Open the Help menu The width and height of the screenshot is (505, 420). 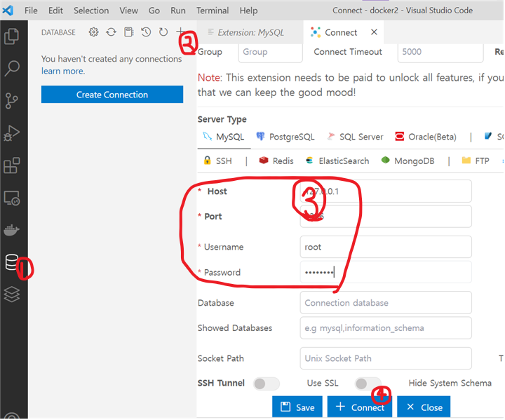point(248,11)
